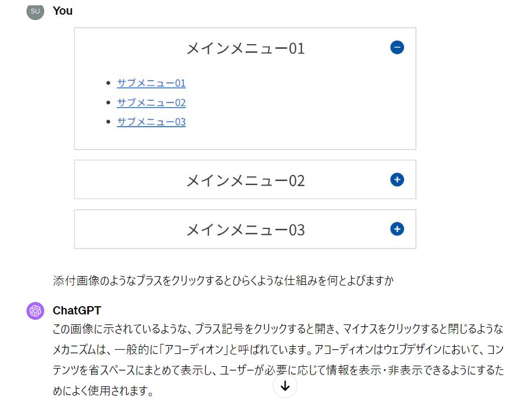Screen dimensions: 532x411
Task: Select the サブメニュー03 link
Action: pos(151,122)
